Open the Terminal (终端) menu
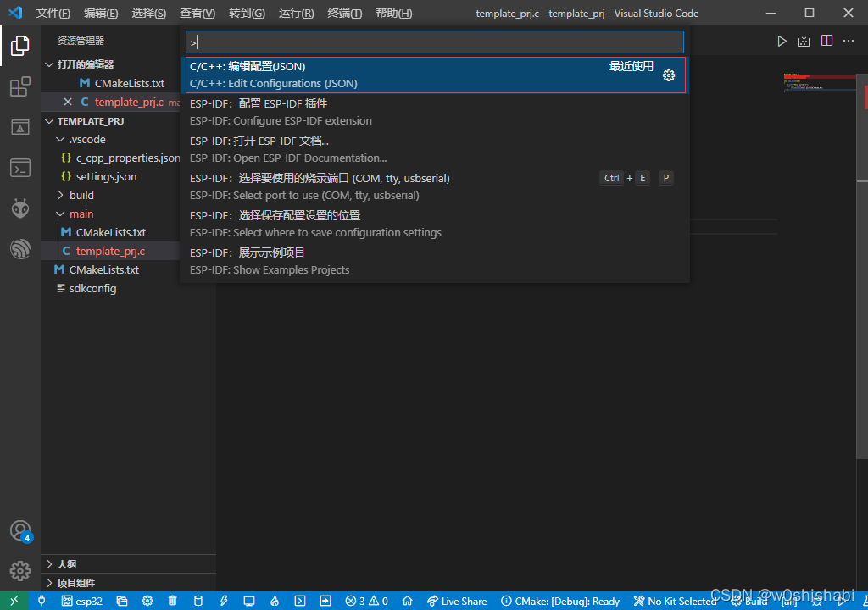This screenshot has height=610, width=868. (x=345, y=14)
